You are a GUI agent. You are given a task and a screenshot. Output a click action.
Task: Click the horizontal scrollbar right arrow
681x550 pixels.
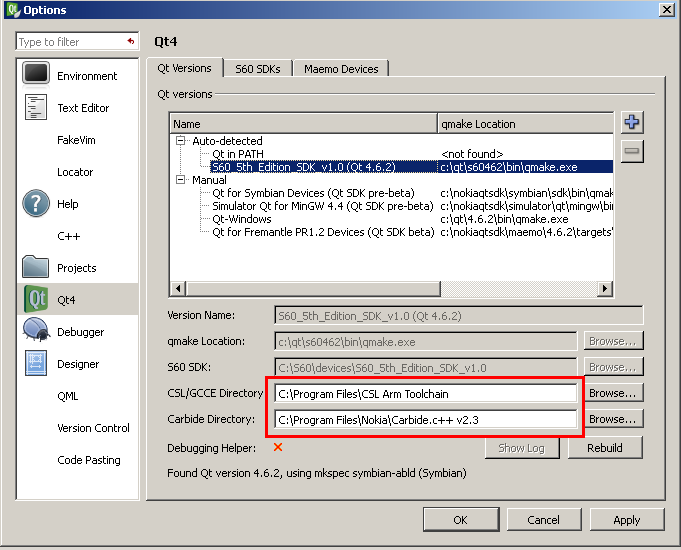point(605,288)
